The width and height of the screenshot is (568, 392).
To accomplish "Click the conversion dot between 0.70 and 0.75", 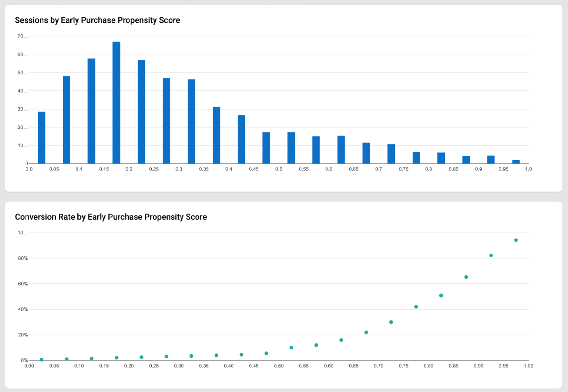I will (x=391, y=322).
